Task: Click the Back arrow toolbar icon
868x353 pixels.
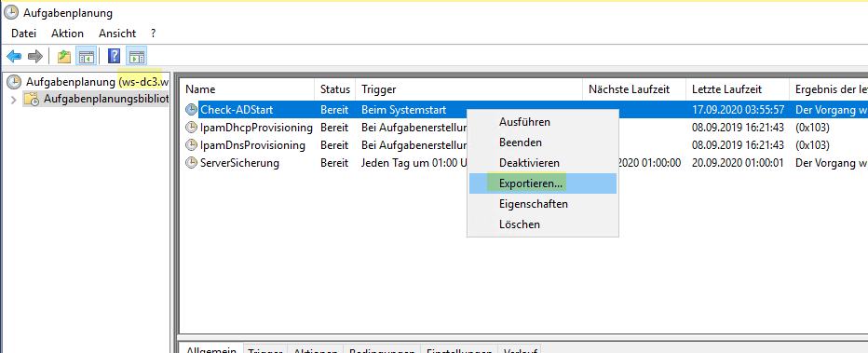Action: click(14, 56)
